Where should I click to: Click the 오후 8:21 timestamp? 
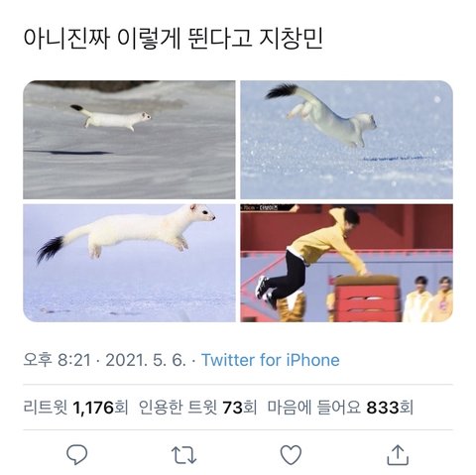coord(57,360)
